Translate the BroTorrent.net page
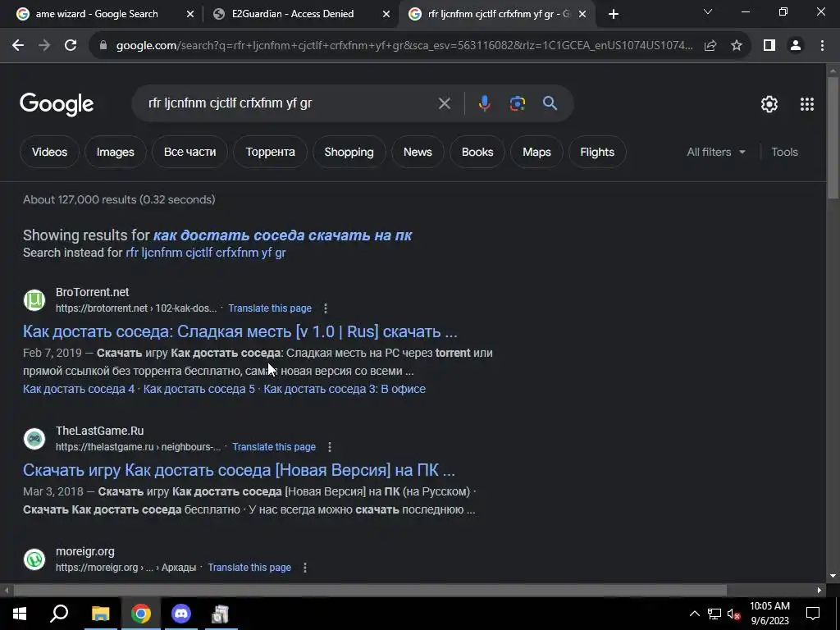840x630 pixels. tap(270, 308)
